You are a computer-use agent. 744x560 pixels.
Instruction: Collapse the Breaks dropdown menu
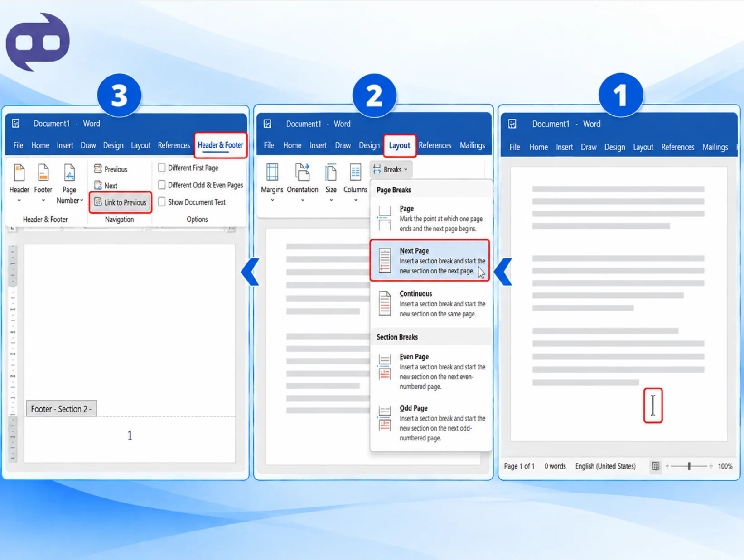tap(391, 169)
